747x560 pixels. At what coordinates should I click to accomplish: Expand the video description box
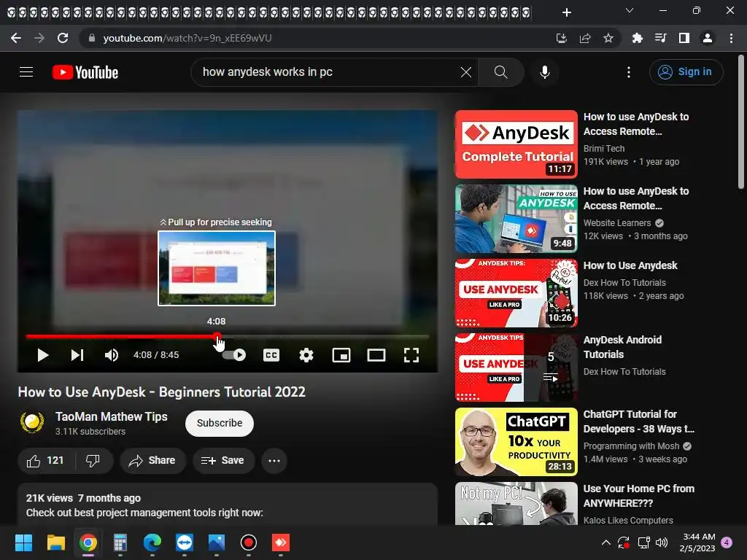(228, 505)
